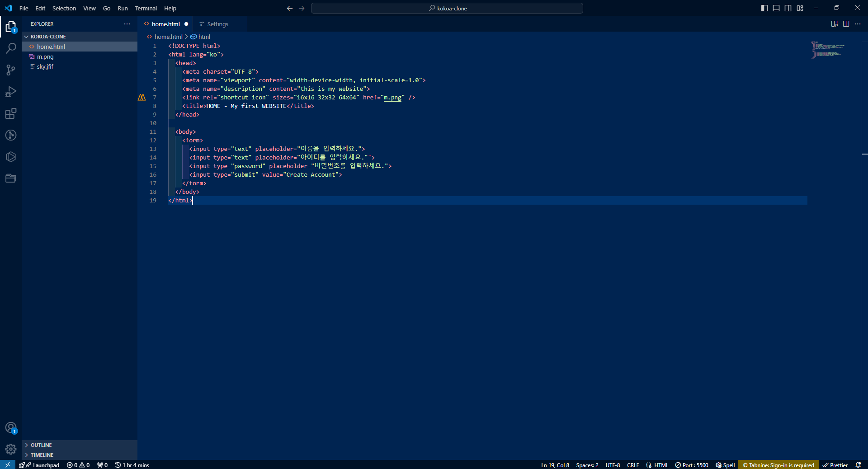This screenshot has width=868, height=469.
Task: Click the minimap code preview
Action: click(x=827, y=50)
